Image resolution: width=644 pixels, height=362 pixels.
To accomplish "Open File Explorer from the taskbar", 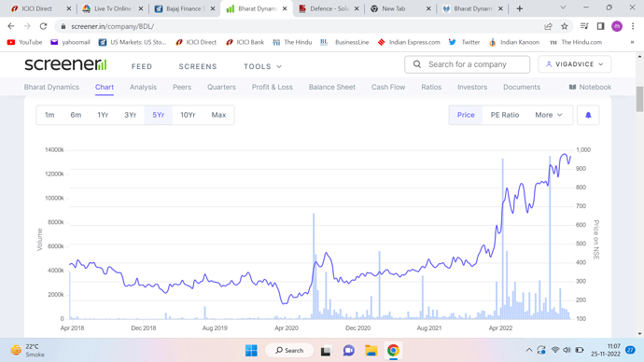I will (x=371, y=351).
